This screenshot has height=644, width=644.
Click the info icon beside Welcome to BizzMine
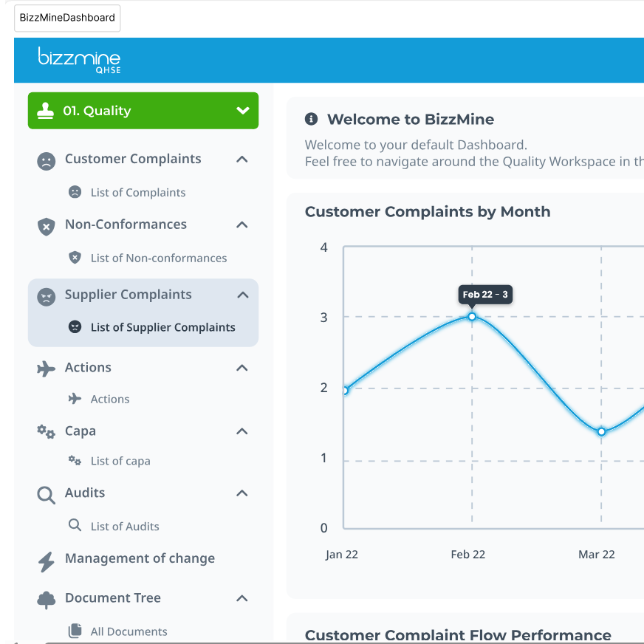coord(312,120)
